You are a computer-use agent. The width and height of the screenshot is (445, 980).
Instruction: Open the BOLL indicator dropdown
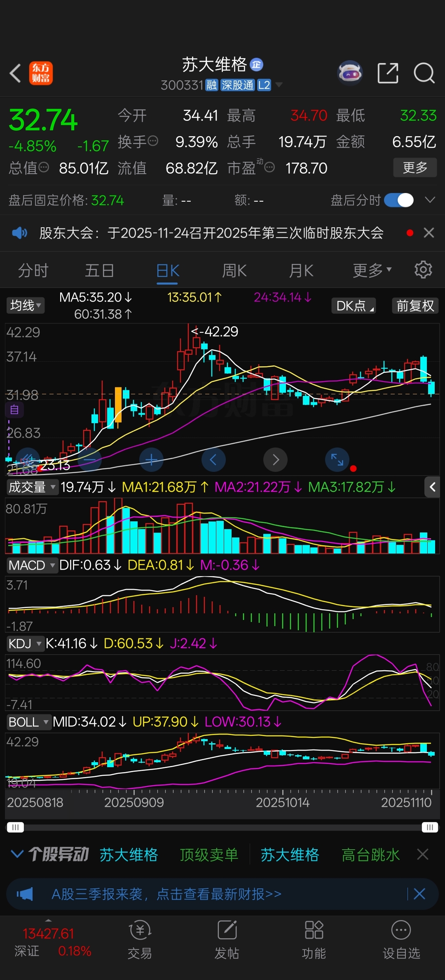[29, 722]
